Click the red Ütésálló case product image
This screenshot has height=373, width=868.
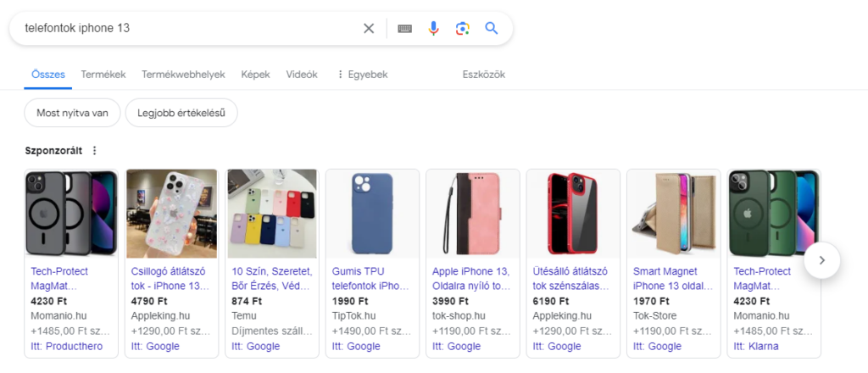(573, 214)
